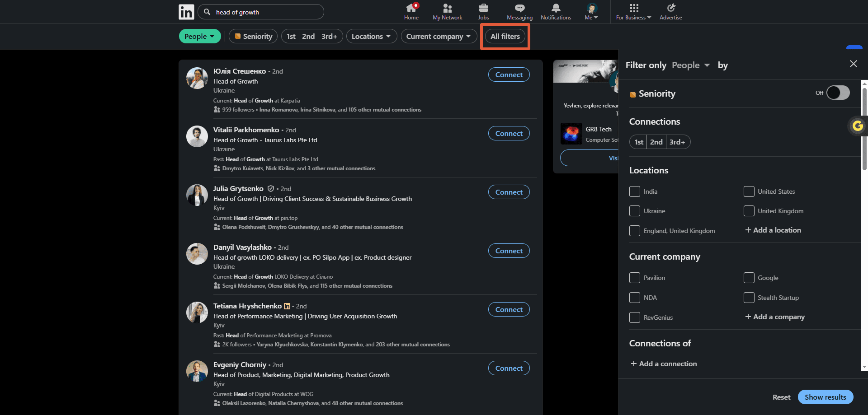Screen dimensions: 868x415
Task: View the Notifications bell icon
Action: [x=556, y=8]
